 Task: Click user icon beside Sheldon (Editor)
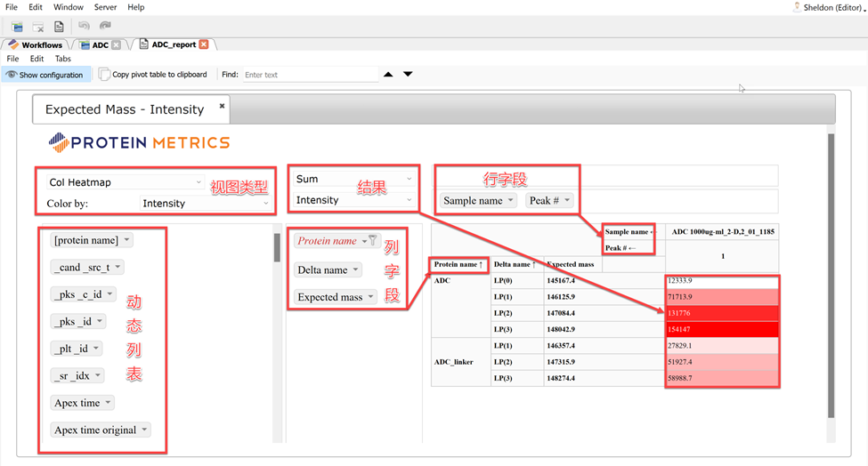coord(797,7)
